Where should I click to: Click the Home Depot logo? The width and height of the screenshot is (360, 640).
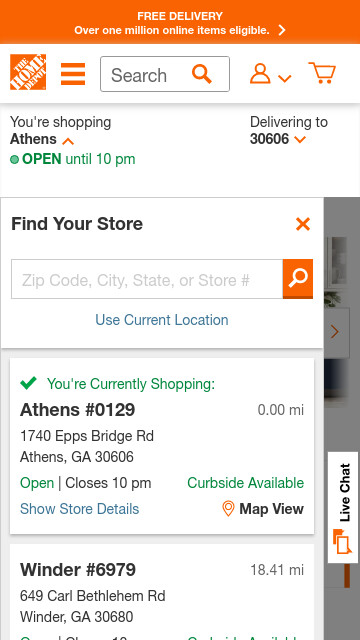[28, 72]
